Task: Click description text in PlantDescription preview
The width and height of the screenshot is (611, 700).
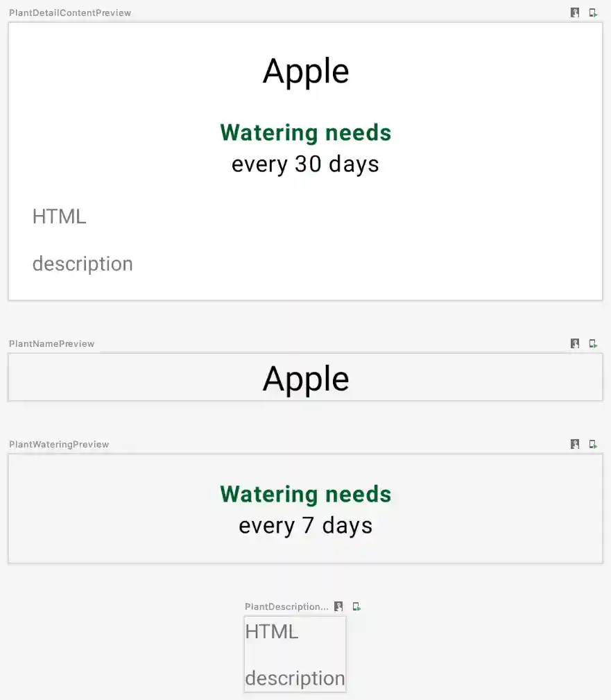Action: click(295, 678)
